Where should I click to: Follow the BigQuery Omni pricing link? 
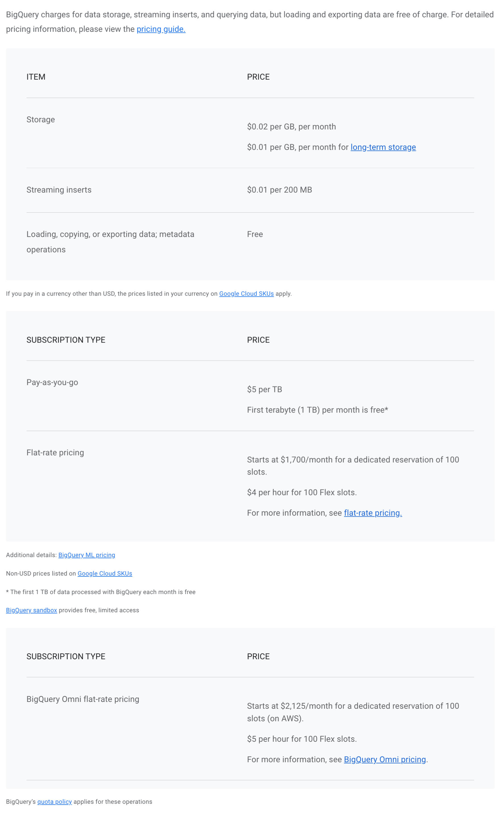[x=385, y=759]
